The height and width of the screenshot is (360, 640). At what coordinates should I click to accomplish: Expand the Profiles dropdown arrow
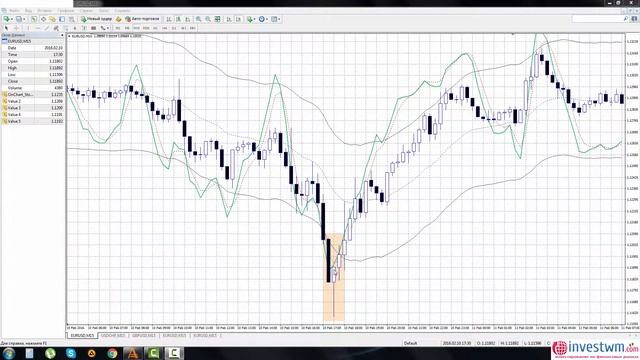[24, 19]
